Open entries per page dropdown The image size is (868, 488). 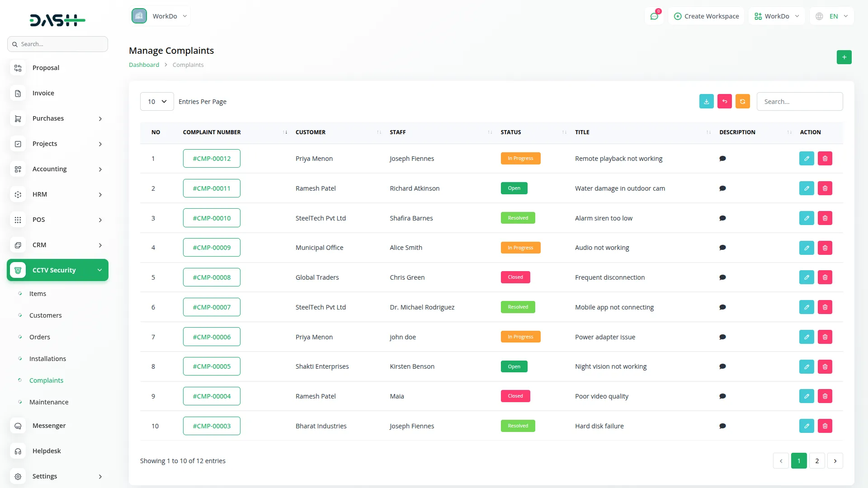(x=157, y=102)
